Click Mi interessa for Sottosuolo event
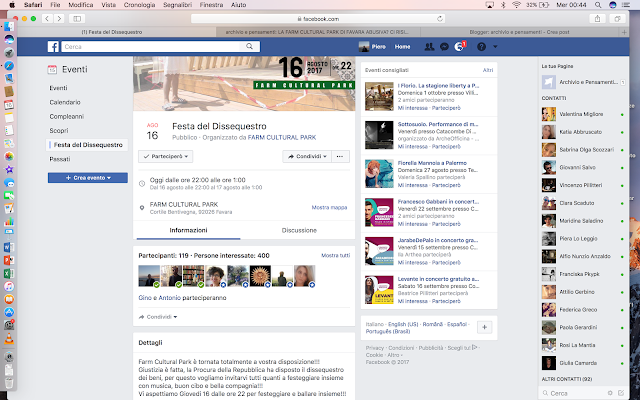The height and width of the screenshot is (400, 640). click(413, 146)
